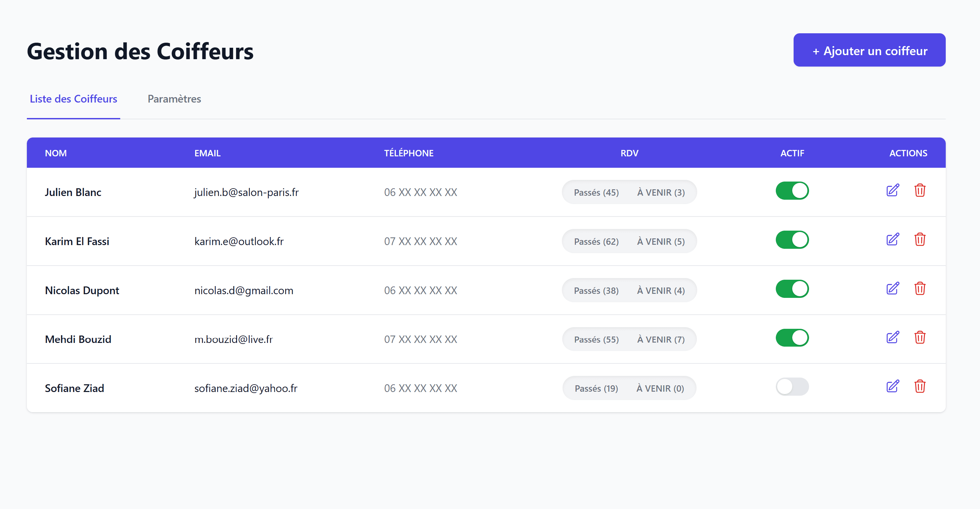Screen dimensions: 980x509
Task: Remove Nicolas Dupont with trash icon
Action: 920,288
